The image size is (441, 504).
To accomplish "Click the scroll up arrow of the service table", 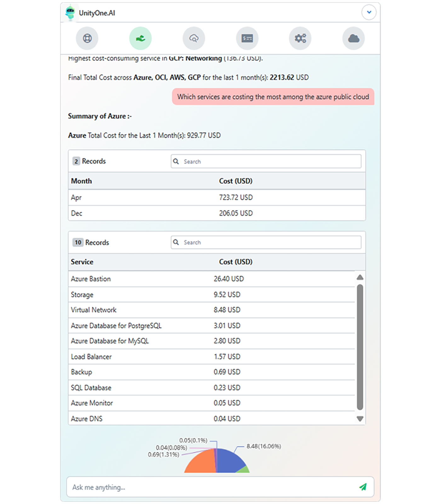I will point(360,277).
